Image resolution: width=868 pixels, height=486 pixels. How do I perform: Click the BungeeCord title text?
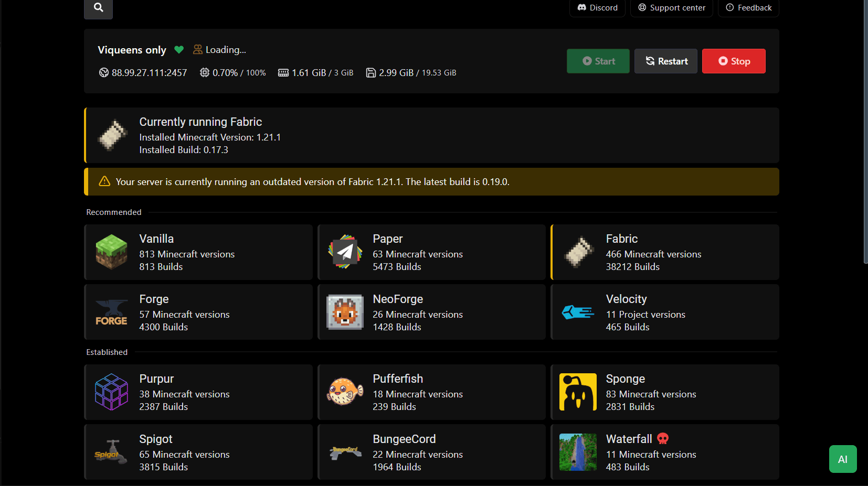coord(404,439)
